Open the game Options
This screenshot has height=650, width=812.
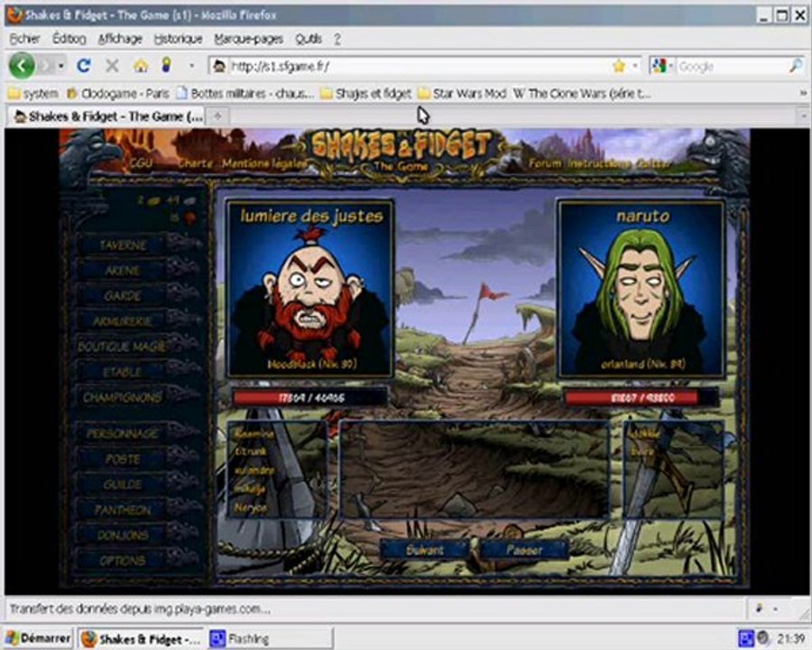click(x=123, y=561)
